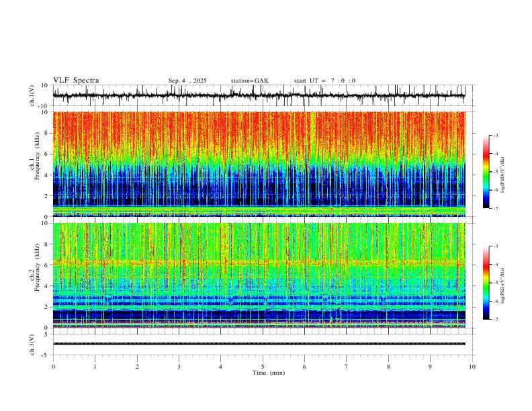Click the time axis tick label "7"
The width and height of the screenshot is (532, 411).
click(347, 367)
